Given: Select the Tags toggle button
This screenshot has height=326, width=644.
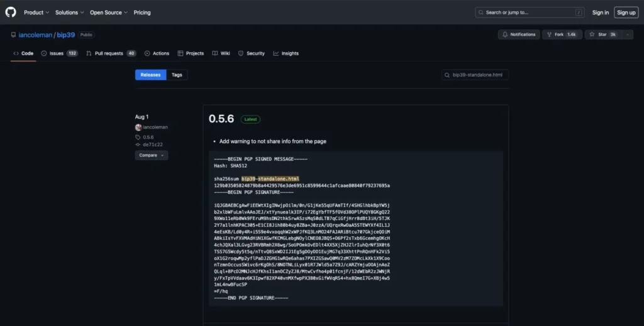Looking at the screenshot, I should tap(177, 75).
